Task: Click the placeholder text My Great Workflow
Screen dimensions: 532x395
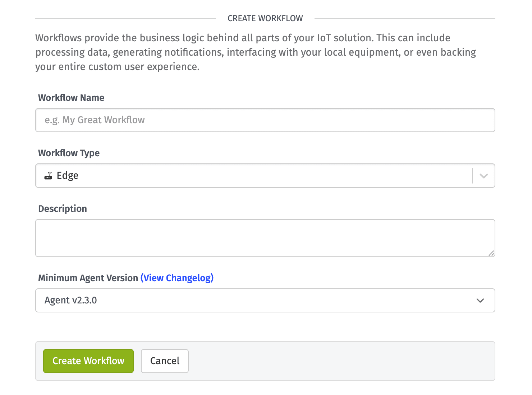Action: click(x=94, y=120)
